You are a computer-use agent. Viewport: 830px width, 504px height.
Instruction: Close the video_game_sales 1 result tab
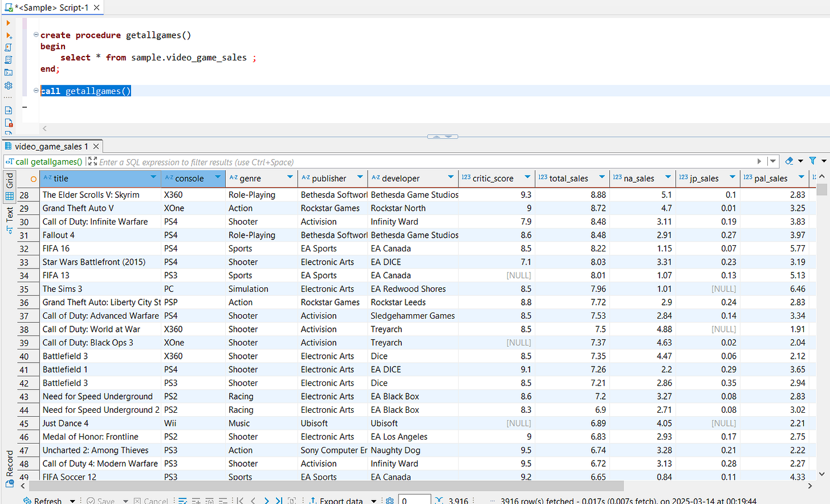(96, 147)
